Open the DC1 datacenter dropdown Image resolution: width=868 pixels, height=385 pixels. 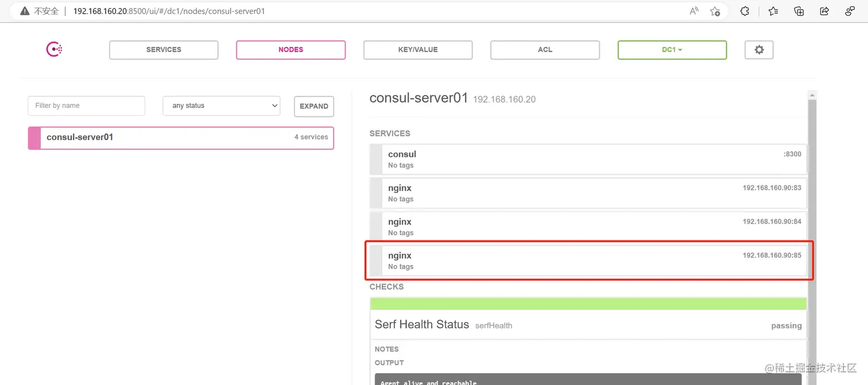(672, 50)
